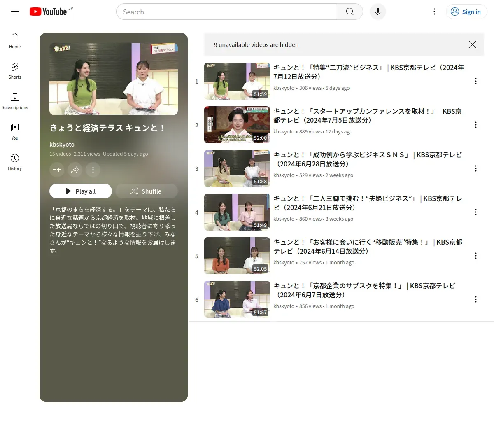Image resolution: width=494 pixels, height=448 pixels.
Task: Open title of June 14 broadcast video
Action: pos(368,247)
